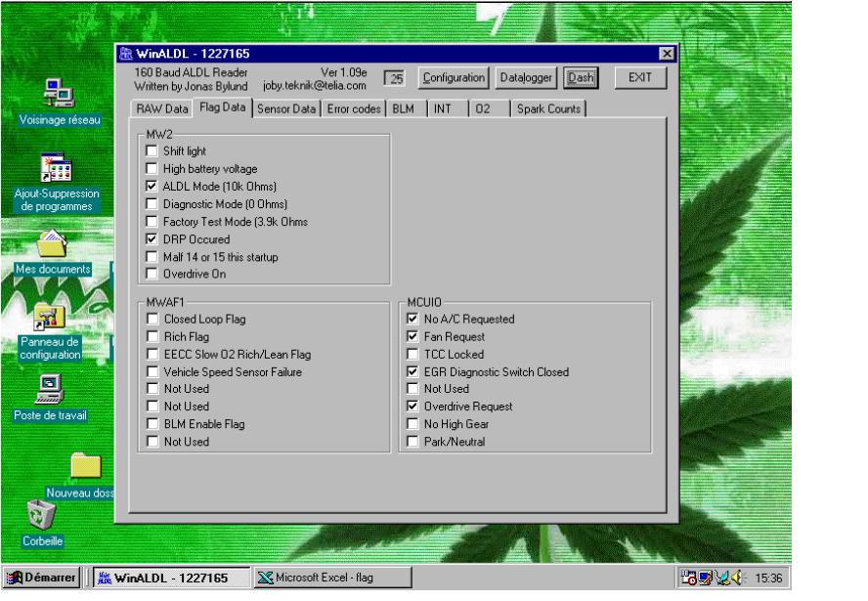Toggle EECC Slow O2 Rich/Lean Flag
The height and width of the screenshot is (601, 868).
tap(152, 355)
